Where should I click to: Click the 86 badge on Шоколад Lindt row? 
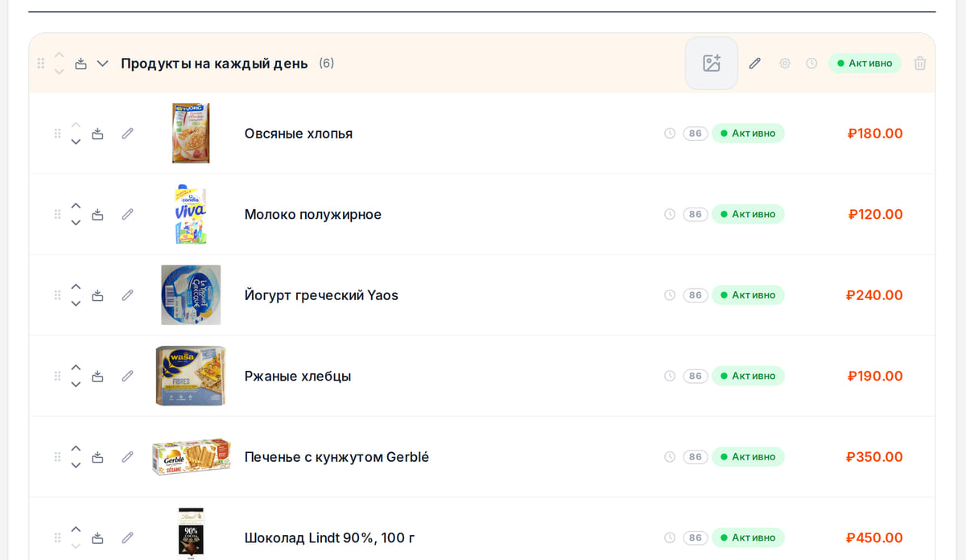click(696, 537)
